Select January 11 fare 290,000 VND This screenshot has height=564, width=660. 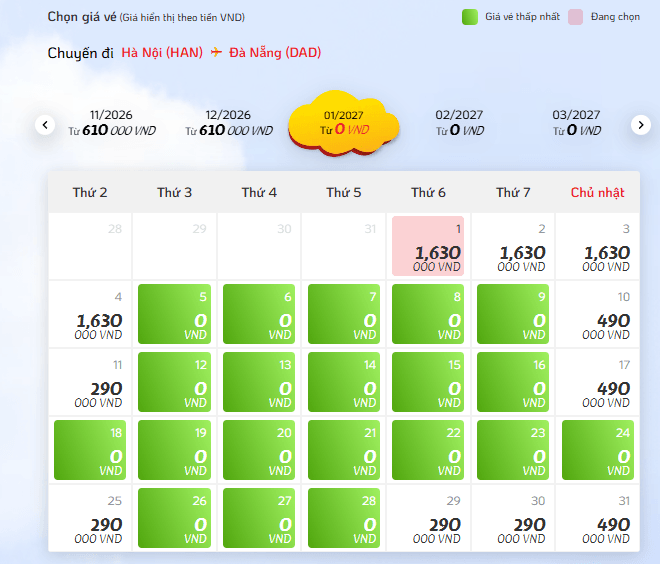pyautogui.click(x=90, y=382)
